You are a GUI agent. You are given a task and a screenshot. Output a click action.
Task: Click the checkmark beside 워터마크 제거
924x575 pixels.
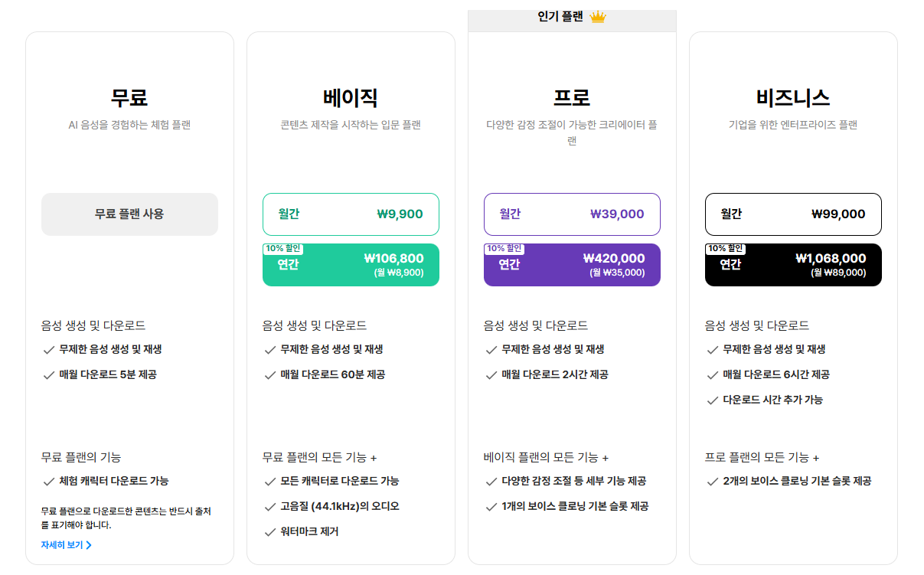[269, 532]
